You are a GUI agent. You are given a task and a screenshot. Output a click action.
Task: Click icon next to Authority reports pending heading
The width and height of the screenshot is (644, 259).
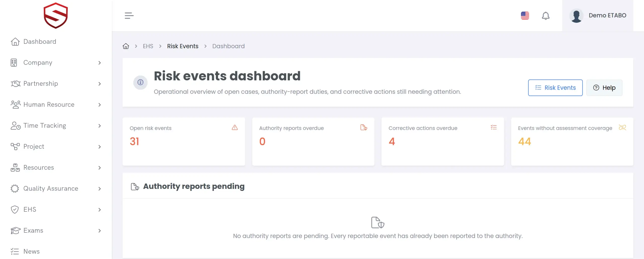[x=135, y=187]
